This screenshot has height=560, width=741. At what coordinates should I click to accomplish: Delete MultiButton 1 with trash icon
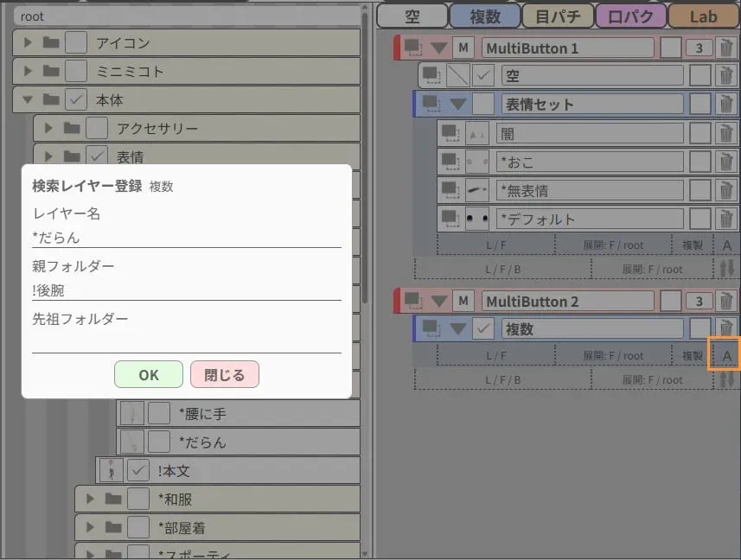click(726, 48)
